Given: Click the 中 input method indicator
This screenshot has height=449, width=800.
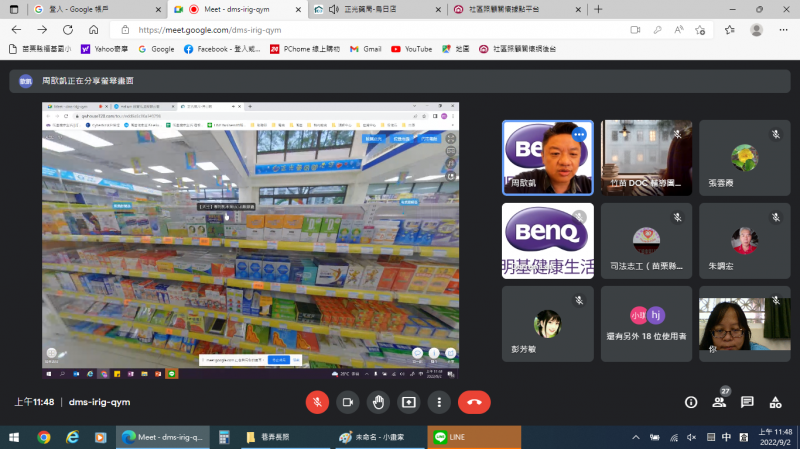Looking at the screenshot, I should (726, 437).
